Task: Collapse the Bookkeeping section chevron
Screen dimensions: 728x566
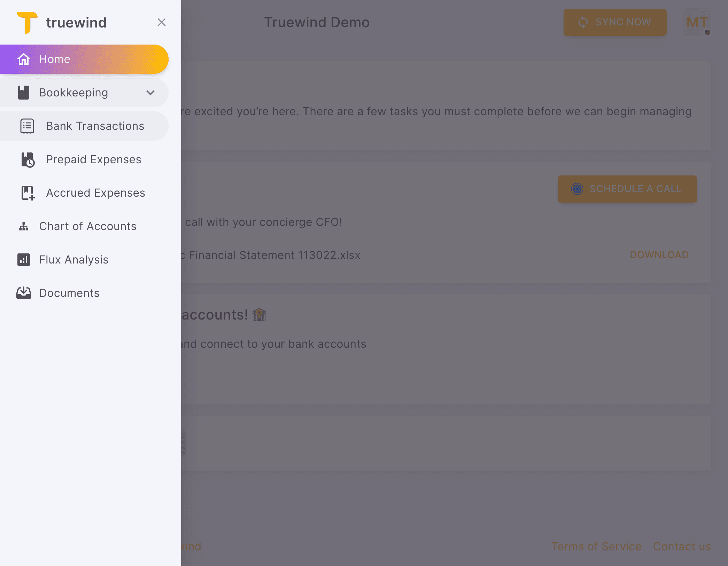Action: tap(150, 93)
